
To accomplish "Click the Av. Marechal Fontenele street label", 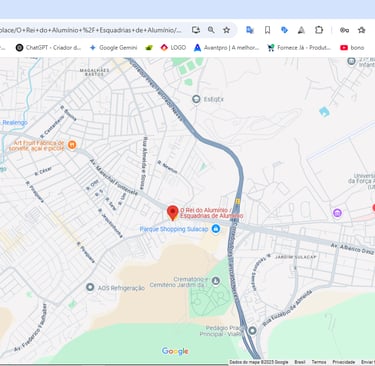I will tap(113, 177).
